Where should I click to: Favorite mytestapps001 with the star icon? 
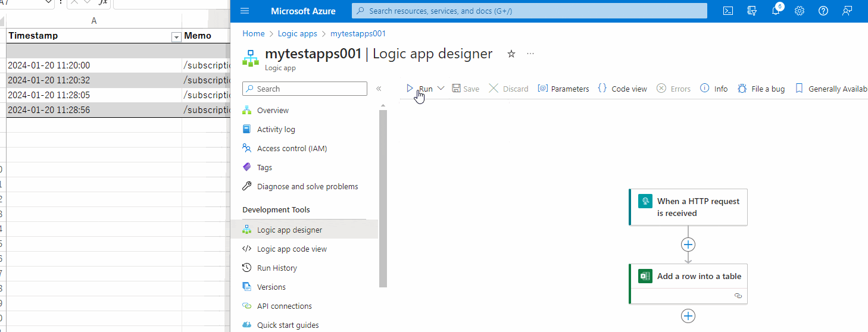(511, 54)
